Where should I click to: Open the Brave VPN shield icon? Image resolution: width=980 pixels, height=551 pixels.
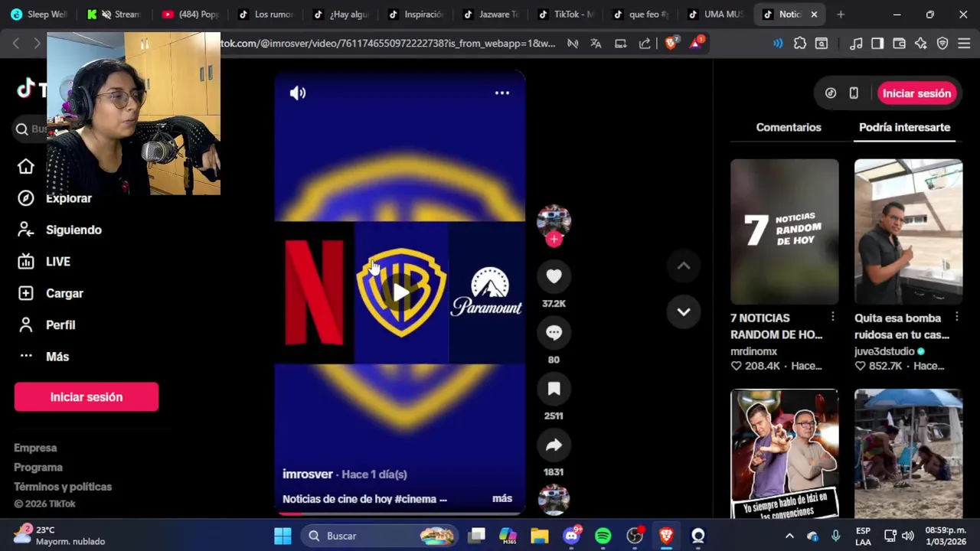pos(942,44)
